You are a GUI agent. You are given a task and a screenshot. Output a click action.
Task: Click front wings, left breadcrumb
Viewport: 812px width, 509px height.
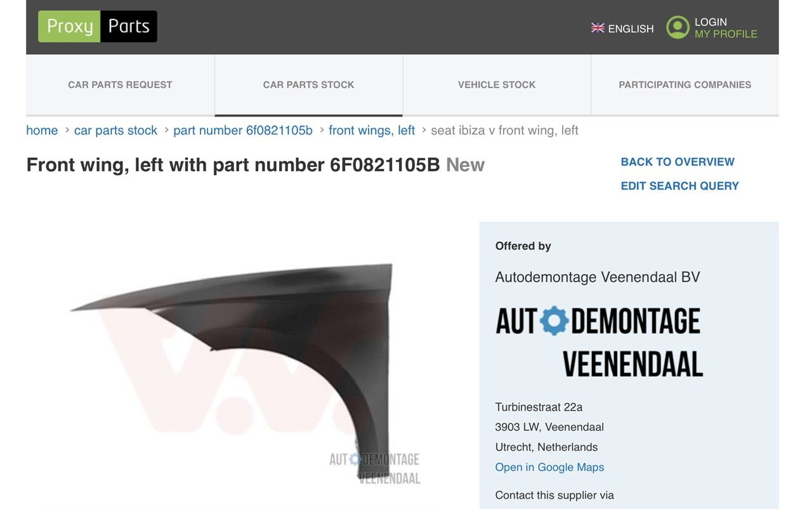372,130
